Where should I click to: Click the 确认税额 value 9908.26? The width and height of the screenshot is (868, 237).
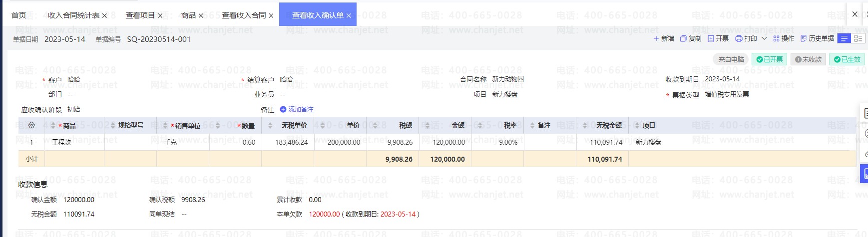pos(193,200)
